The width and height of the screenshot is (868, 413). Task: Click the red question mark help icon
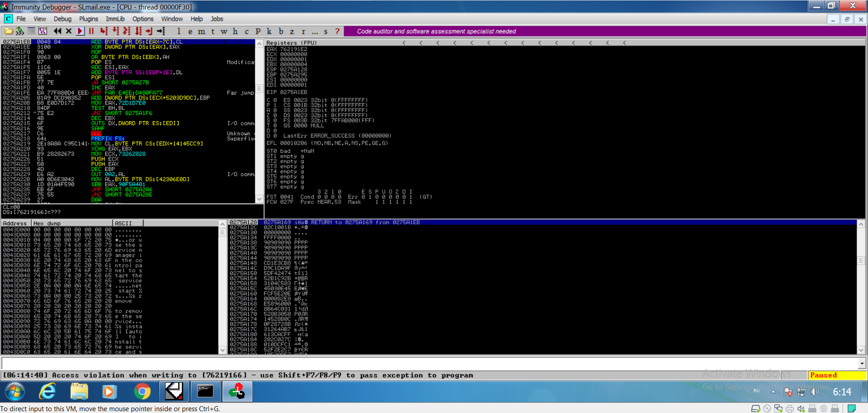tap(337, 31)
